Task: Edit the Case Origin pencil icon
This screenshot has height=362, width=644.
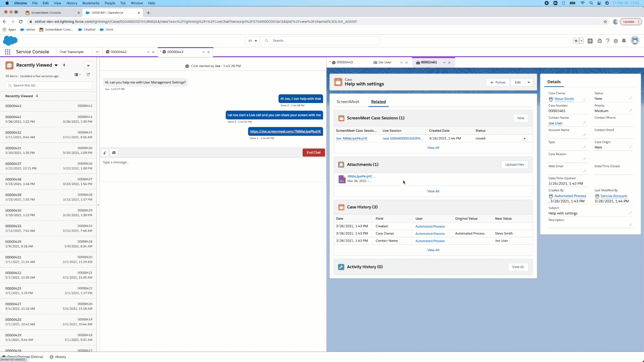Action: coord(631,147)
